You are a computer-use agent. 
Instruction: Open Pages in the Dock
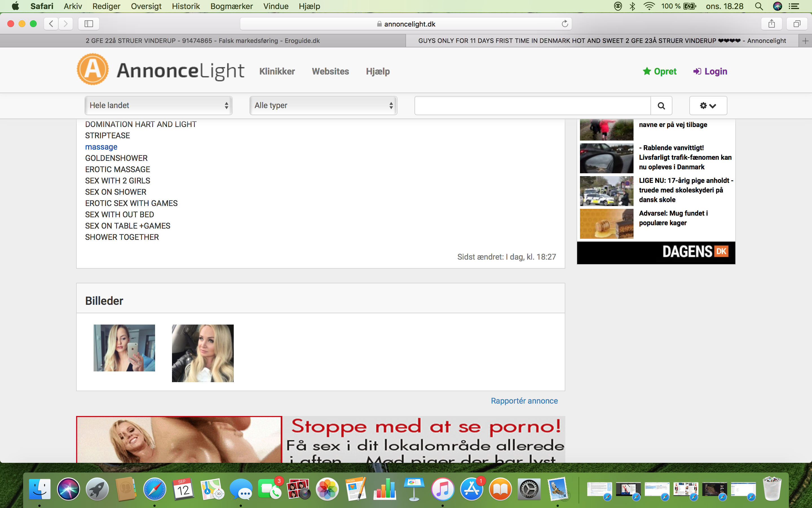click(356, 489)
